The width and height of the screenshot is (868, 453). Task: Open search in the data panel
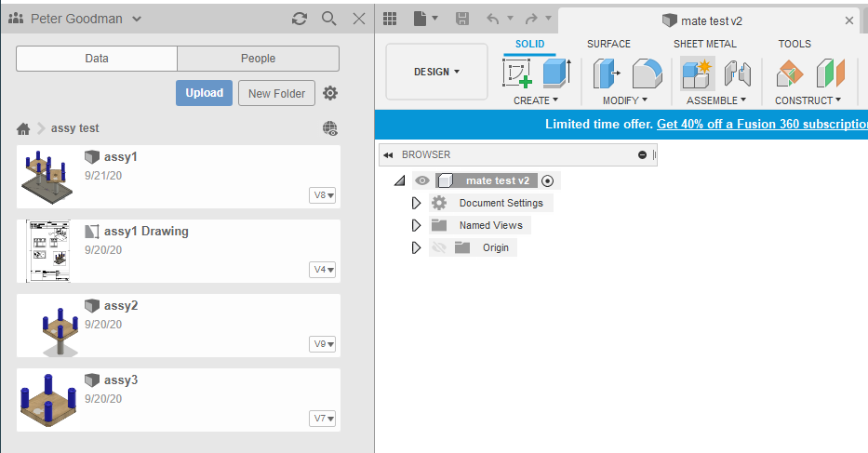point(328,19)
